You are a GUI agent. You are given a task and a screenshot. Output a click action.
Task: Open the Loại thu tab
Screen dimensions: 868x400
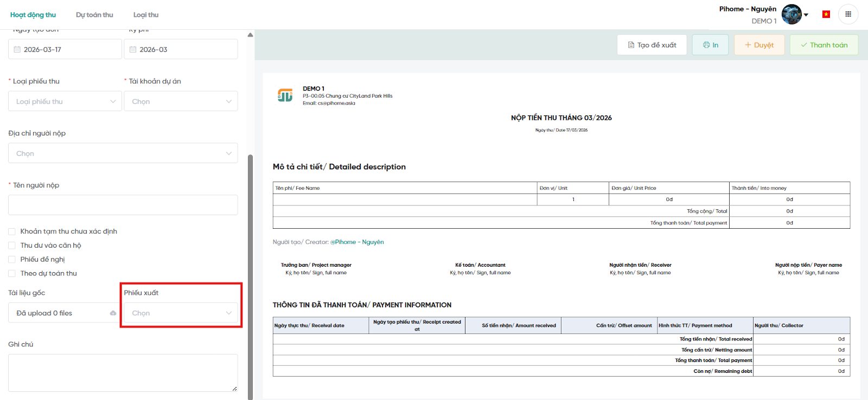[x=146, y=15]
